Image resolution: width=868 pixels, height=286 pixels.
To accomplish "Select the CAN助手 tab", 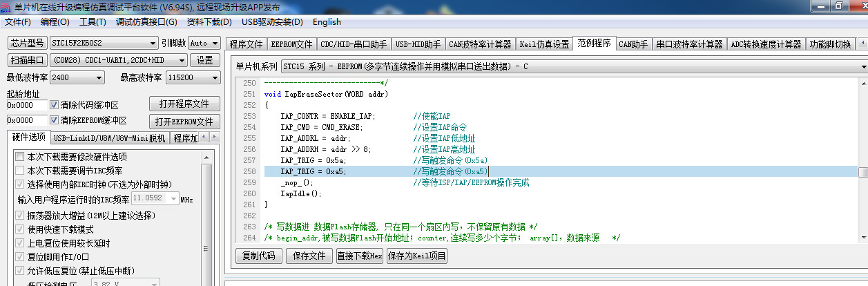I will point(633,44).
